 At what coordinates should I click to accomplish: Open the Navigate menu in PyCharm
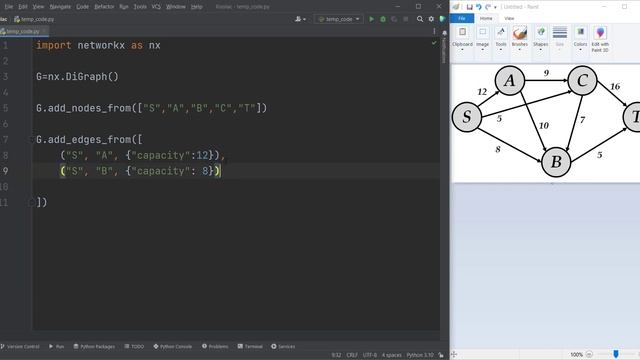pos(60,7)
